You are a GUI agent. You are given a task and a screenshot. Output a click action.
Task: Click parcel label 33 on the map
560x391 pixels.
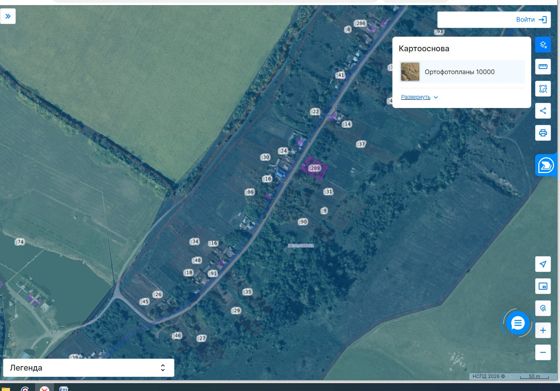[x=247, y=292]
